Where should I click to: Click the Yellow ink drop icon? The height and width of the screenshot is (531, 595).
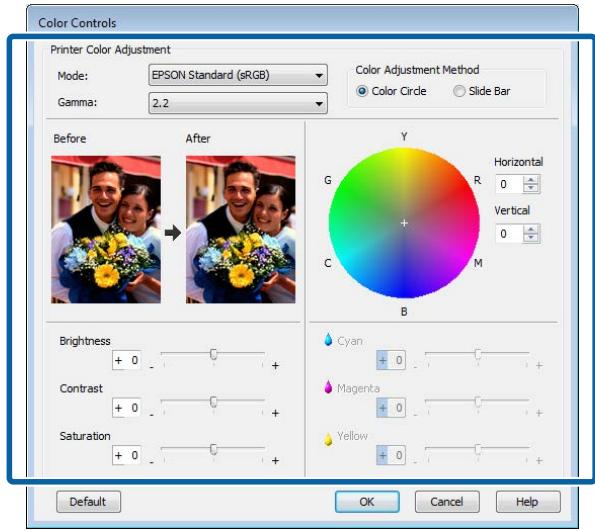pyautogui.click(x=328, y=439)
